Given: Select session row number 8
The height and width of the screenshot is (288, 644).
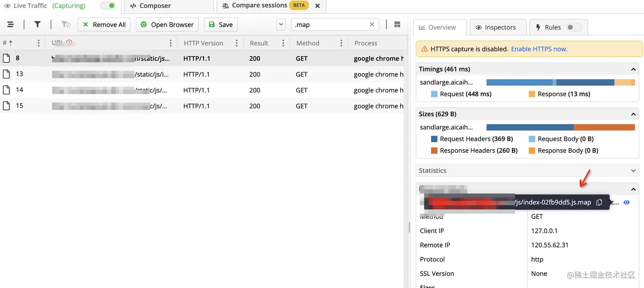Looking at the screenshot, I should (x=201, y=58).
